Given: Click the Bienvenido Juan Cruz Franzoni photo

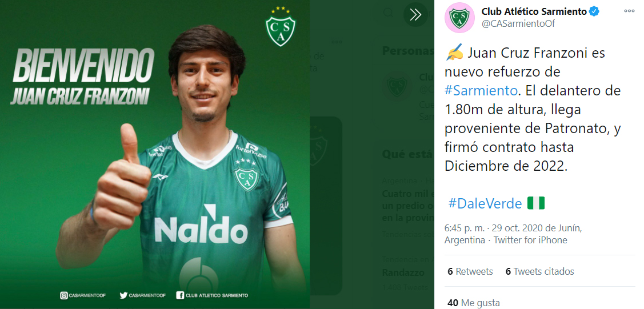Looking at the screenshot, I should click(x=155, y=154).
